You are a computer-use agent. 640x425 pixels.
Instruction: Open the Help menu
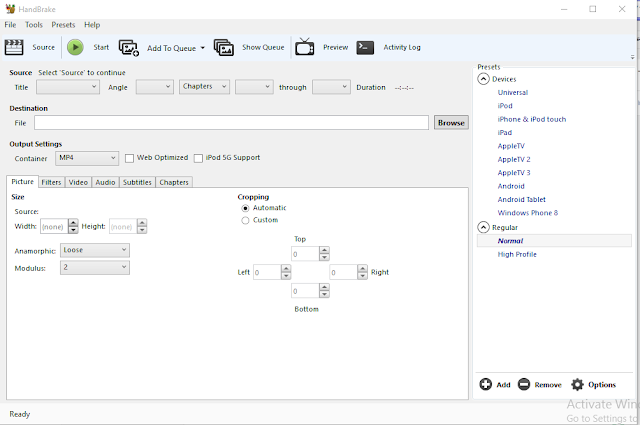92,25
